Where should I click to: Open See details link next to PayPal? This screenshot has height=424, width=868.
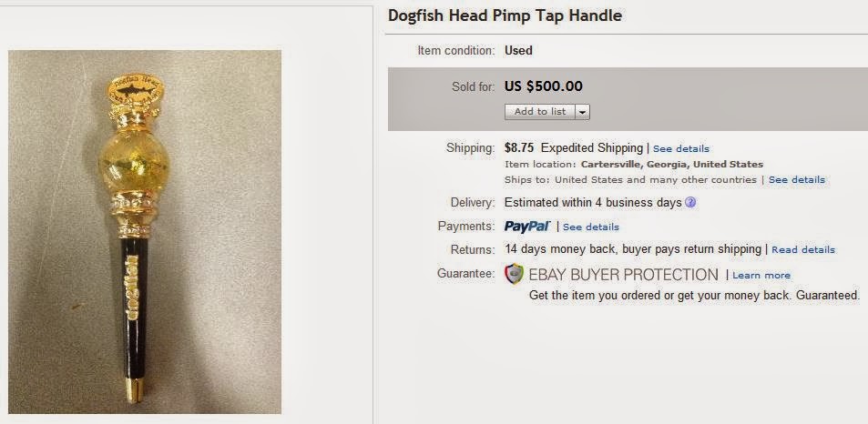point(590,227)
